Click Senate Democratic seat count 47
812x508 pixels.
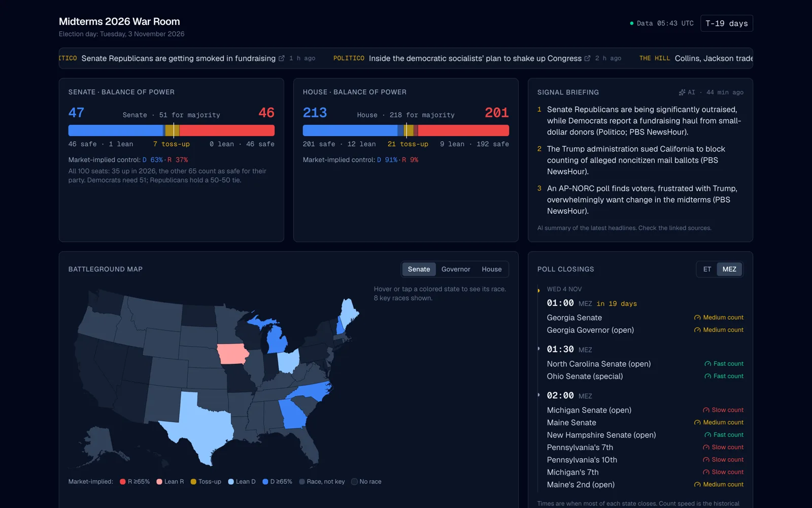coord(77,113)
